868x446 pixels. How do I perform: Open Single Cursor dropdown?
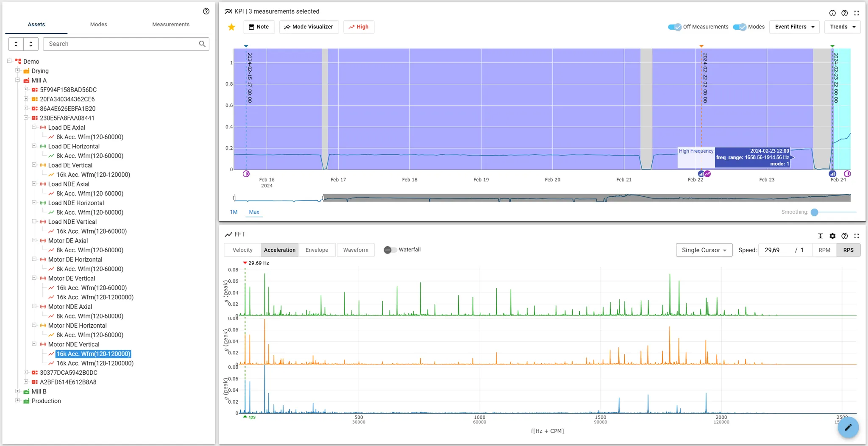click(704, 250)
